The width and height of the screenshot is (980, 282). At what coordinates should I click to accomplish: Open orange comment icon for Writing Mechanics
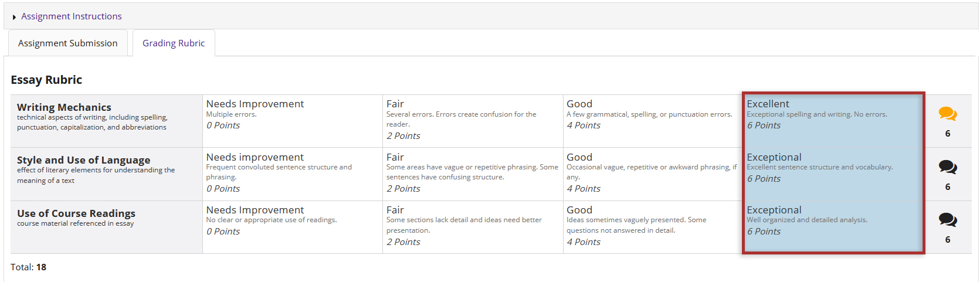pyautogui.click(x=947, y=114)
